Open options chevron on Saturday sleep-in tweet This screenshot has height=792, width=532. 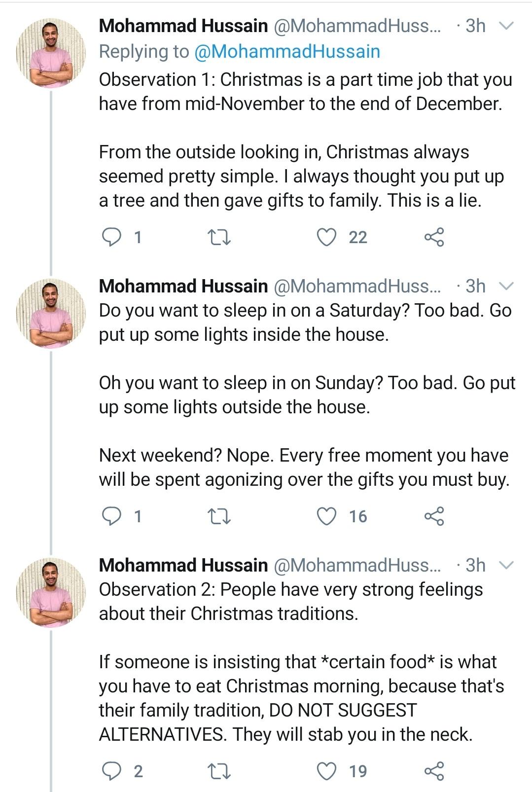click(x=506, y=286)
